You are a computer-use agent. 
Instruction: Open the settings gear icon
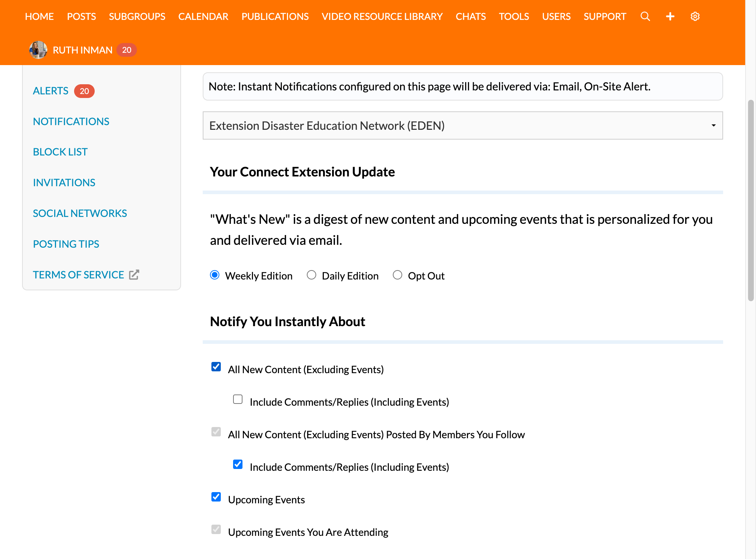pos(695,16)
